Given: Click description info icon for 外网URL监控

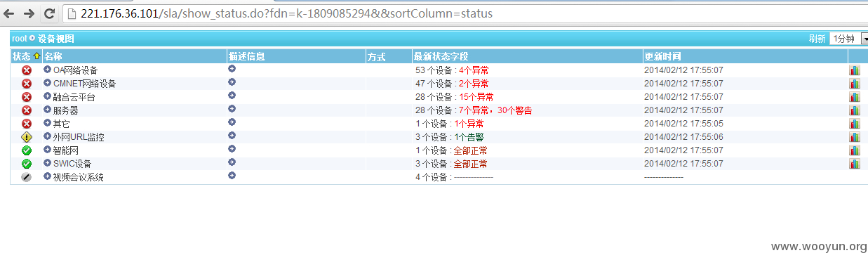Looking at the screenshot, I should [x=232, y=136].
